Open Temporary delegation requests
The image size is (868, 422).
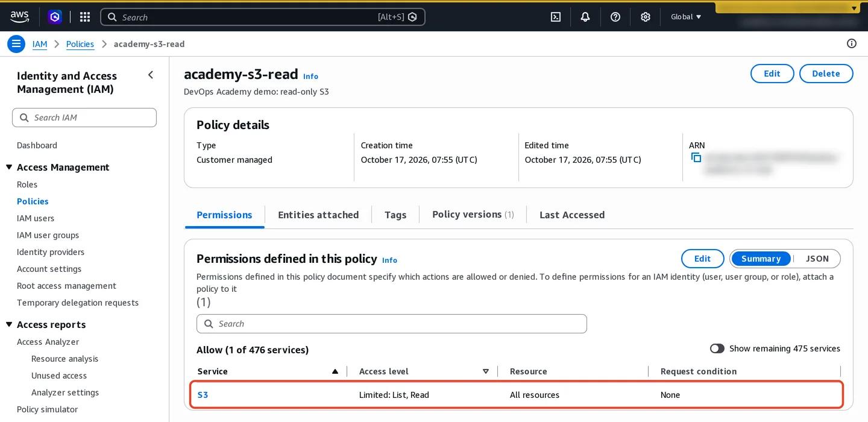(x=78, y=303)
